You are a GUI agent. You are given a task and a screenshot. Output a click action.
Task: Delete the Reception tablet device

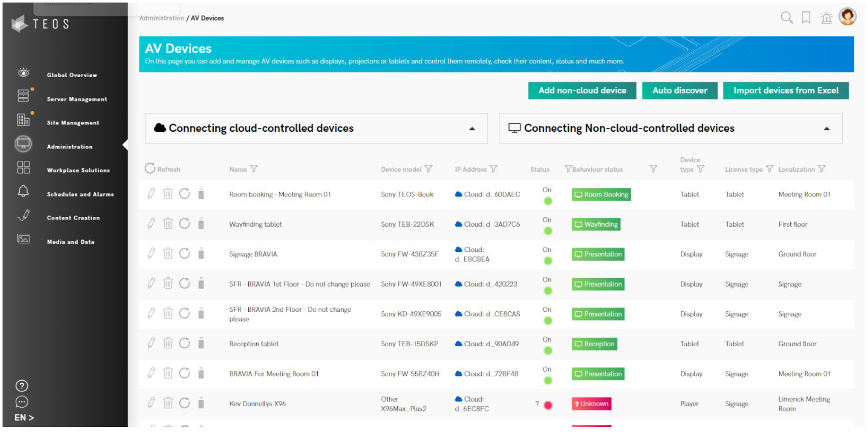168,343
